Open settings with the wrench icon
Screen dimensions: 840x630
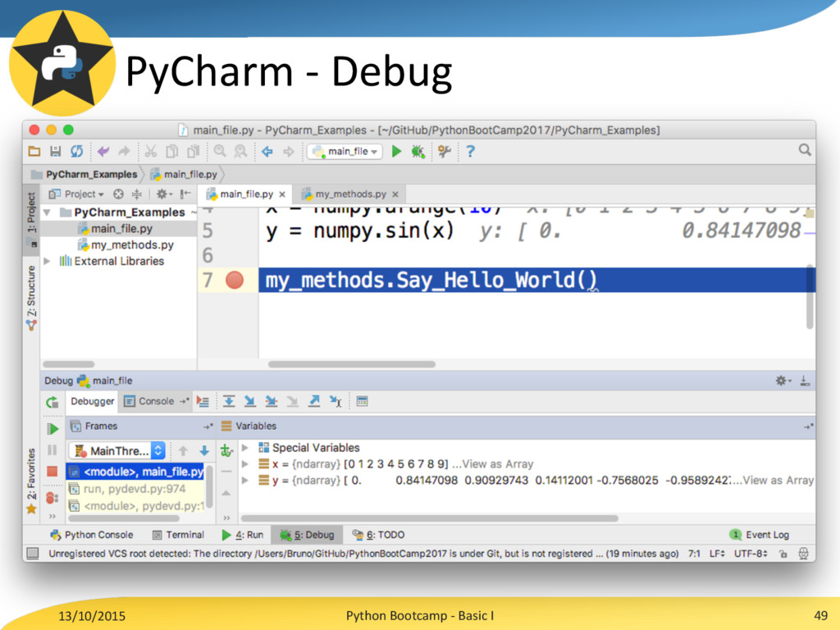coord(444,152)
